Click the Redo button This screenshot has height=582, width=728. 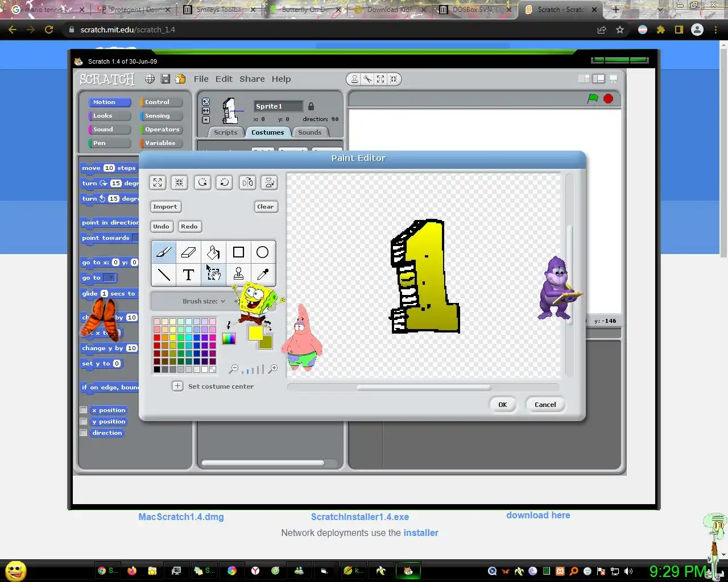click(x=189, y=226)
